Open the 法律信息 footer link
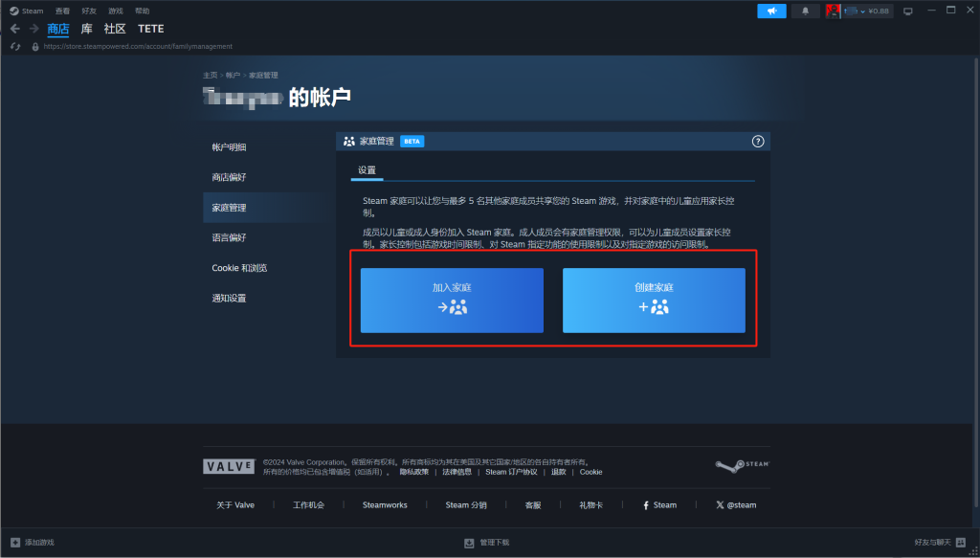The height and width of the screenshot is (558, 980). 457,472
